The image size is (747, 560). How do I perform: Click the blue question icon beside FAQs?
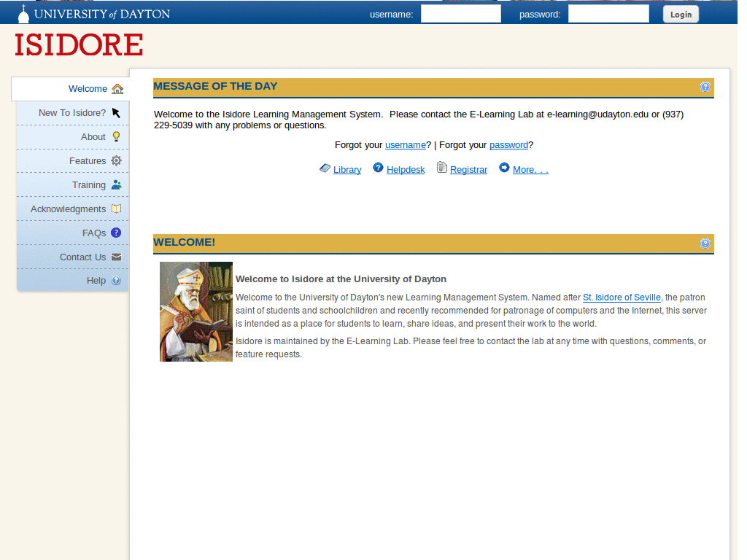click(x=116, y=233)
